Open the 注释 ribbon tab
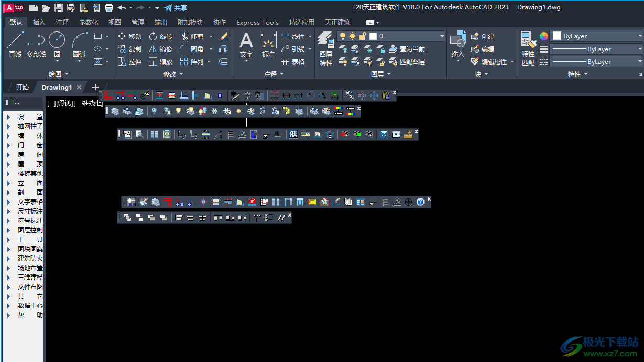Screen dimensions: 644x362 62,23
